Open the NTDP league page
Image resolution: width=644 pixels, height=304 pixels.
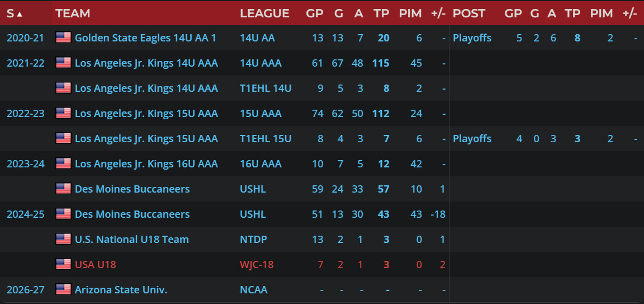[x=253, y=240]
